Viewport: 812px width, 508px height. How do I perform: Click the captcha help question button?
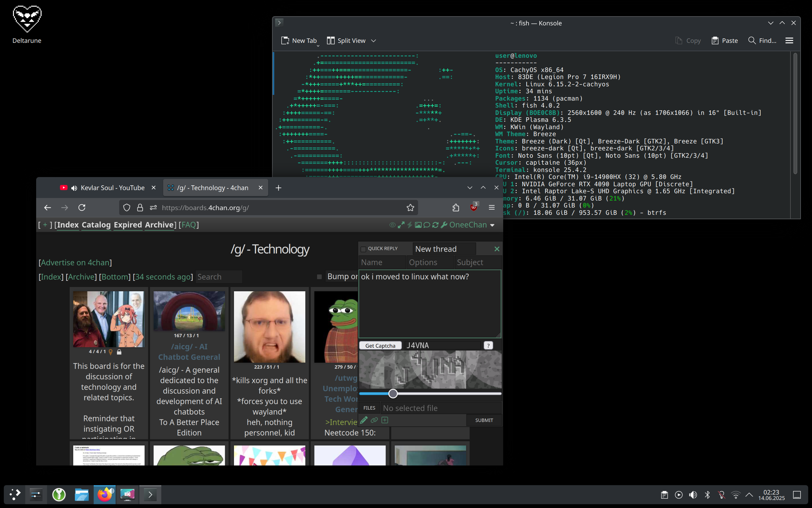tap(488, 346)
